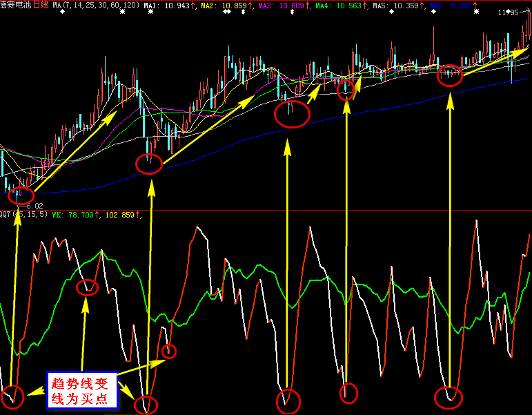Click the 11.95 high price label

pos(509,12)
